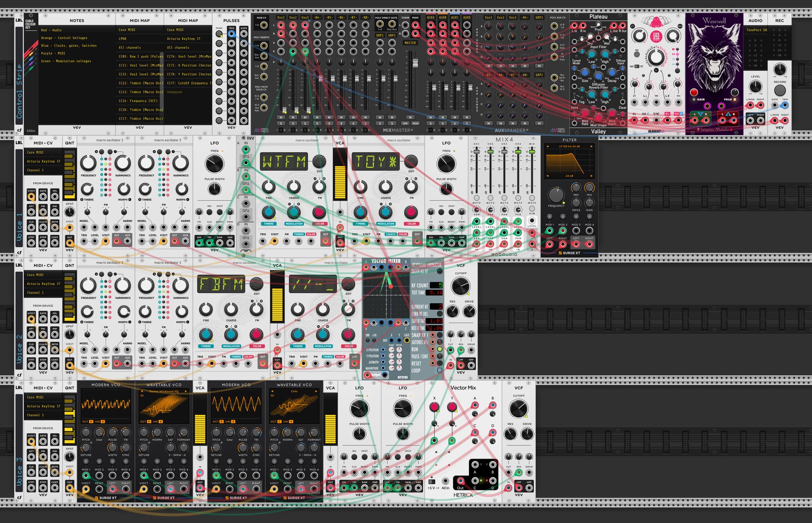Toggle MixMaster master mute button

pos(410,117)
